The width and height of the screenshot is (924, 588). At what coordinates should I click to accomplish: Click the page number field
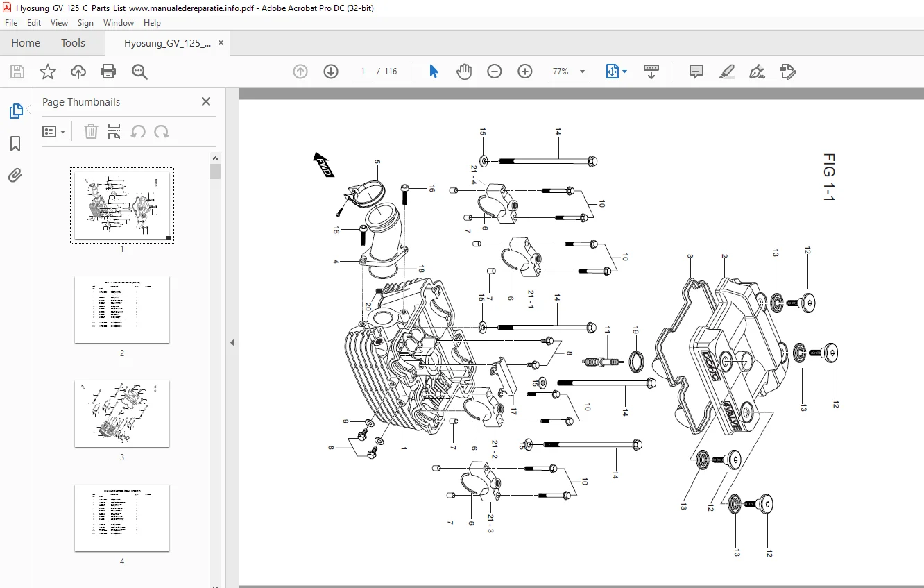[363, 72]
